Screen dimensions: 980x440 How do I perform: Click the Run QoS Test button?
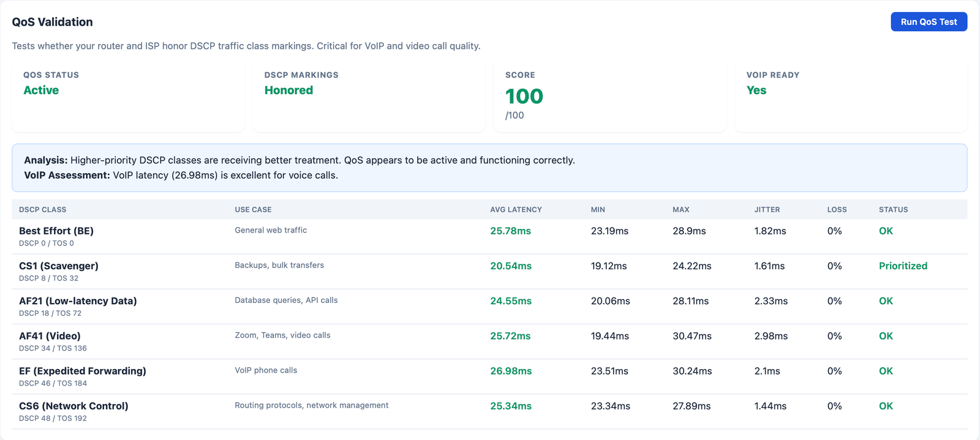(929, 21)
